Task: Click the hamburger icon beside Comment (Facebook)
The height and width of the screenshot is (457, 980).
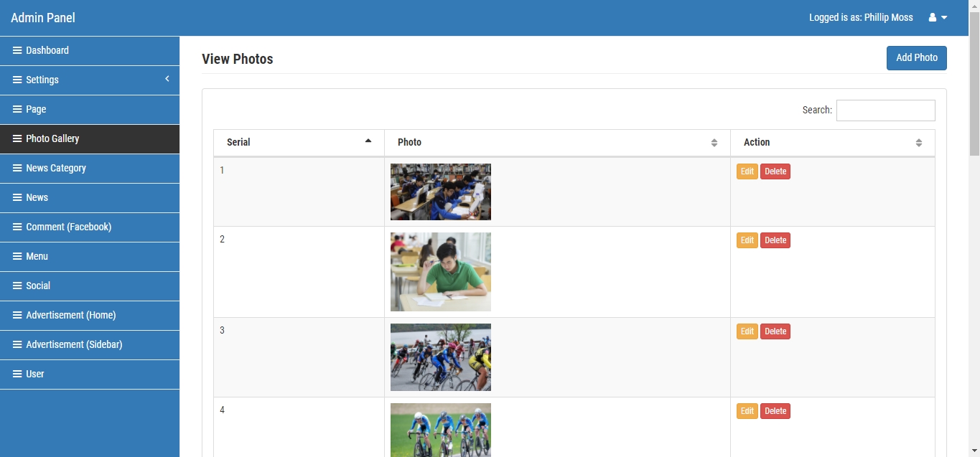Action: pos(17,227)
